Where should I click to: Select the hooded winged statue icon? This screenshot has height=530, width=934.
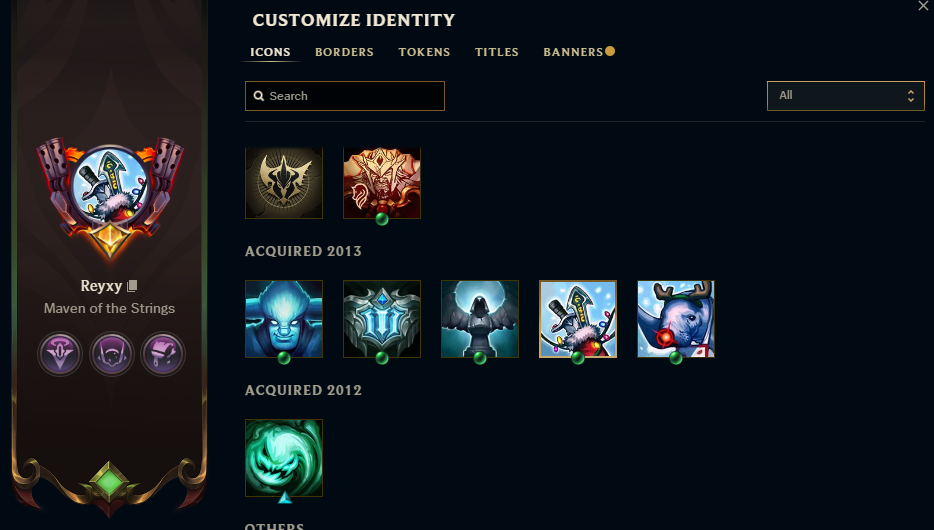(480, 319)
